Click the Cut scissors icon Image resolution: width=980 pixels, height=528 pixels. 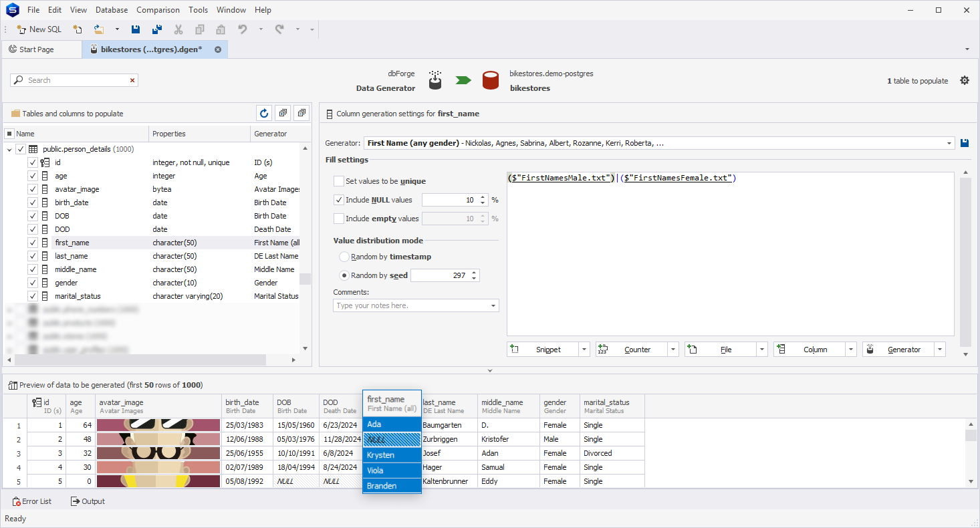(x=178, y=29)
